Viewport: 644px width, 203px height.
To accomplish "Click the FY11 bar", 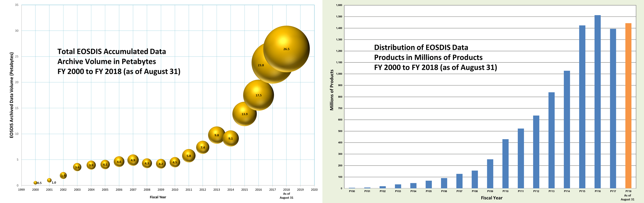I will pos(521,158).
